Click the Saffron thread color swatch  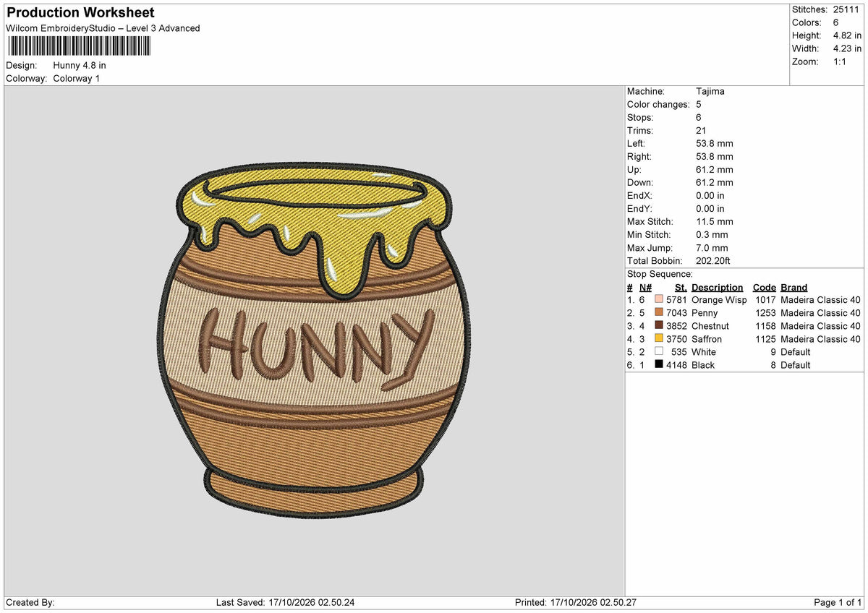(x=659, y=338)
